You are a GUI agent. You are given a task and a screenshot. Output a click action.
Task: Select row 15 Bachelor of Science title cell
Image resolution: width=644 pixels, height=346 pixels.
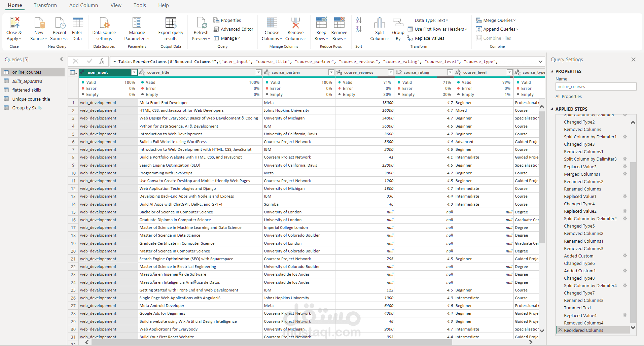point(200,212)
